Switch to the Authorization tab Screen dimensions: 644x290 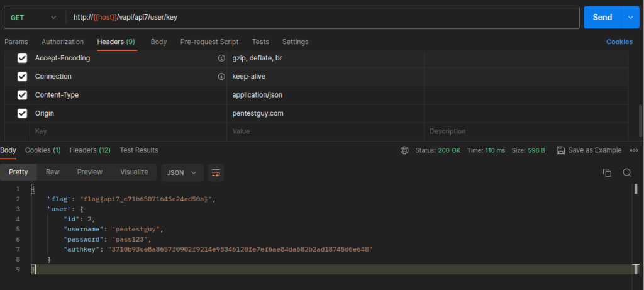click(x=62, y=42)
